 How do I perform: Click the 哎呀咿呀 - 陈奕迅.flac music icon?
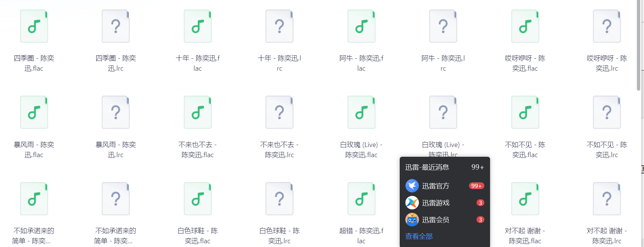(x=525, y=26)
